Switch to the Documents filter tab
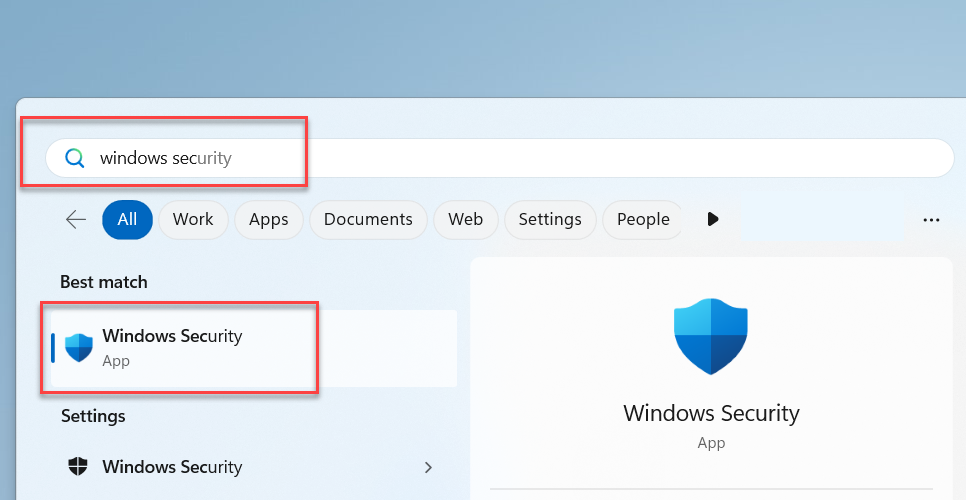Viewport: 966px width, 500px height. click(368, 219)
